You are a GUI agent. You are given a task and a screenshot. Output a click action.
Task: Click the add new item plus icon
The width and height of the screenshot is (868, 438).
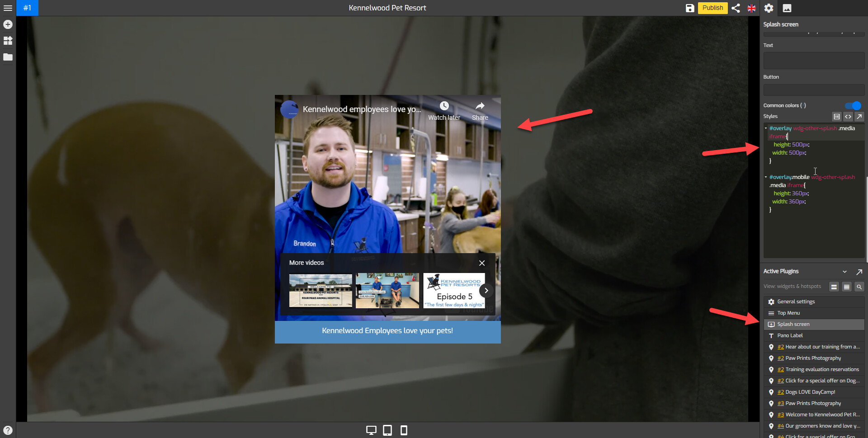click(8, 24)
